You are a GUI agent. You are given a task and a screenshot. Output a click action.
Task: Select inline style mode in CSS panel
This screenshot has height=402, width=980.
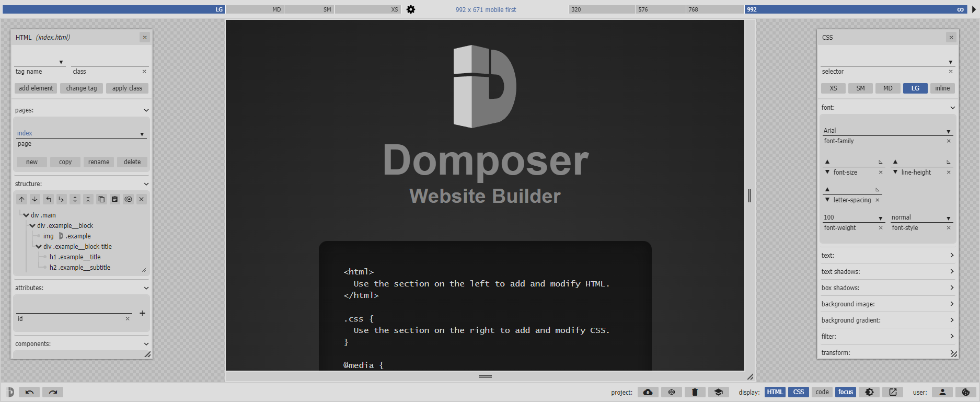coord(942,88)
